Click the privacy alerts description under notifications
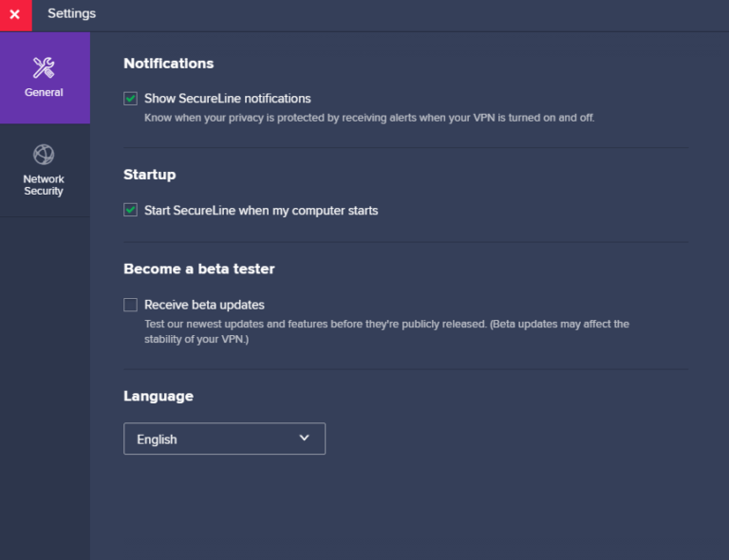This screenshot has width=729, height=560. 369,118
